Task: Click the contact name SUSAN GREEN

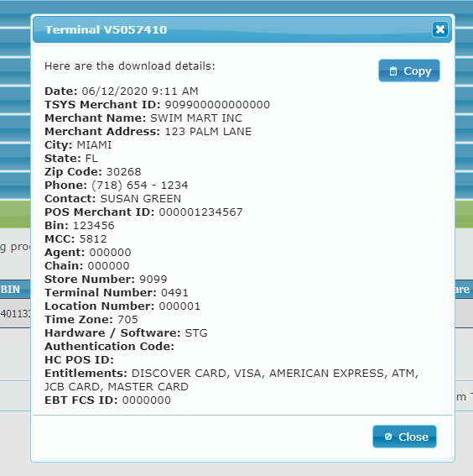Action: pyautogui.click(x=141, y=198)
